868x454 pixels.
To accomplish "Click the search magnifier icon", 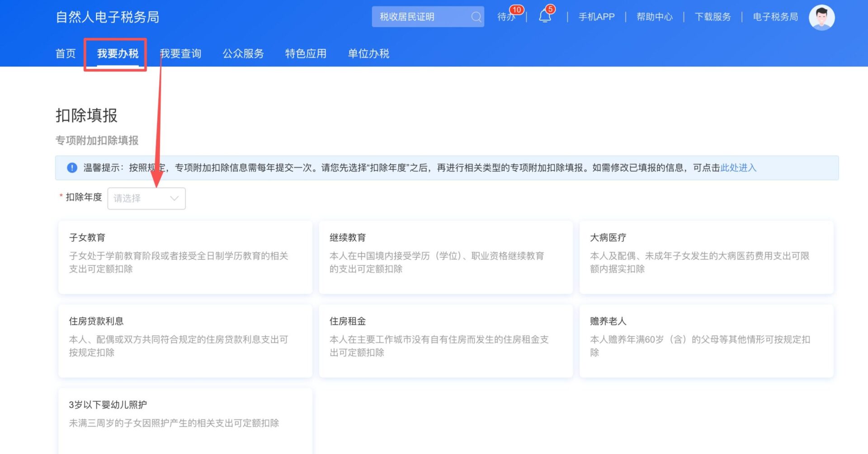I will 476,17.
